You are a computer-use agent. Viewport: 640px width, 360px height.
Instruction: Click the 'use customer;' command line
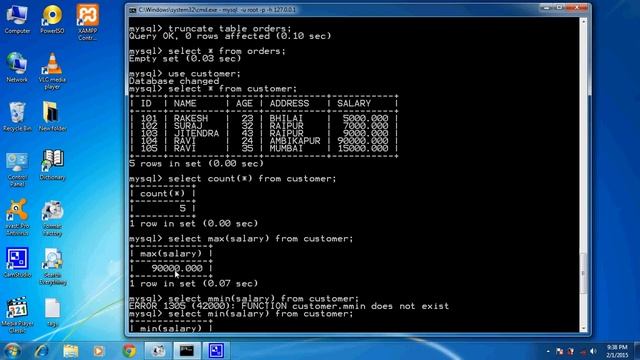(185, 74)
